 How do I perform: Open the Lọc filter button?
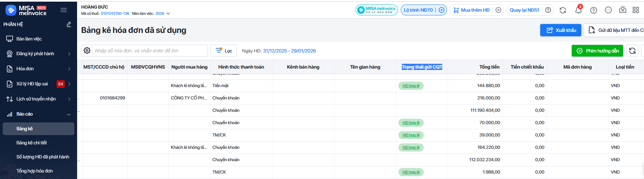tap(224, 51)
